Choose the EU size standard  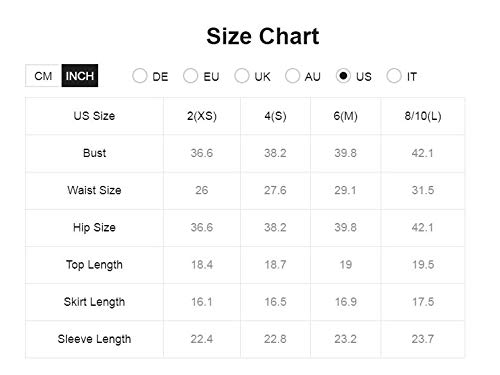(190, 76)
